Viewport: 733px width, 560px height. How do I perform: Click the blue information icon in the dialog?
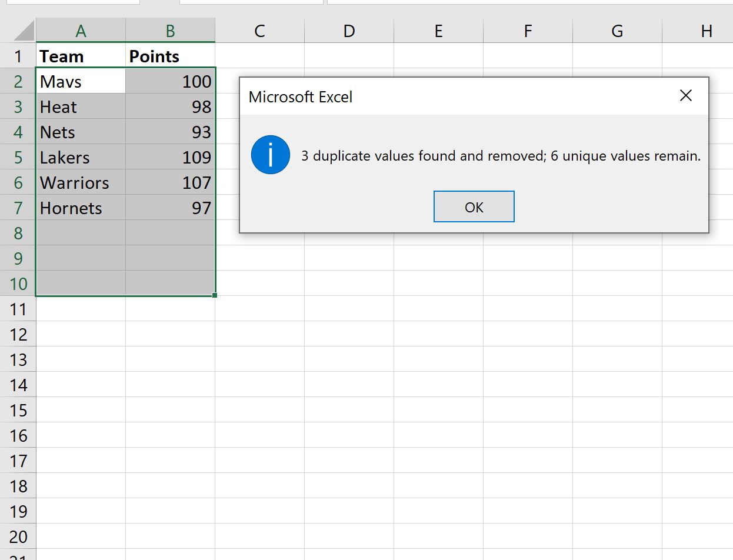pos(270,155)
